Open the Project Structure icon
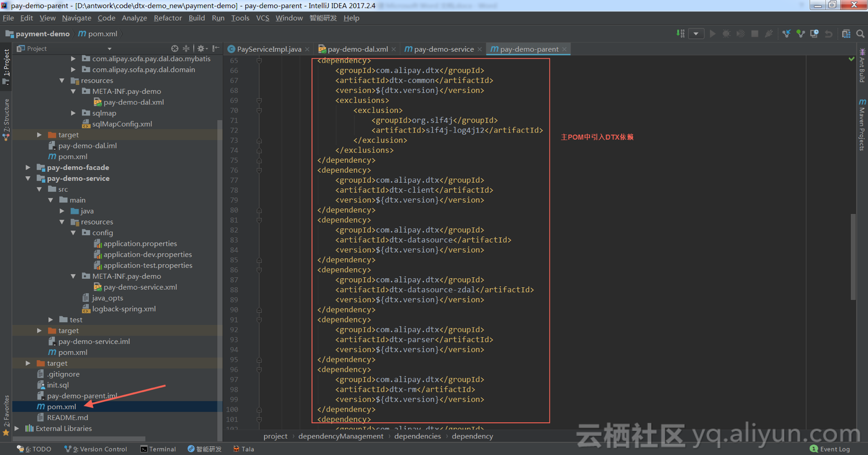 (x=846, y=34)
